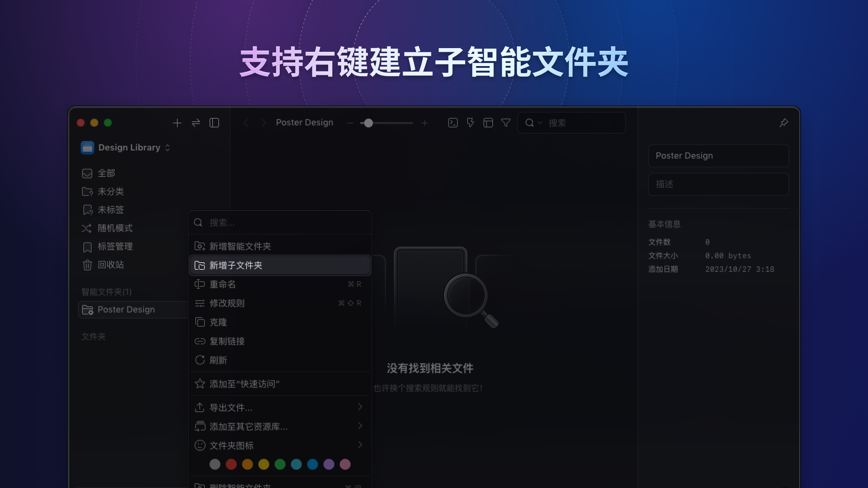This screenshot has height=488, width=868.
Task: Choose 新增子文件夹 from the context menu
Action: (x=236, y=265)
